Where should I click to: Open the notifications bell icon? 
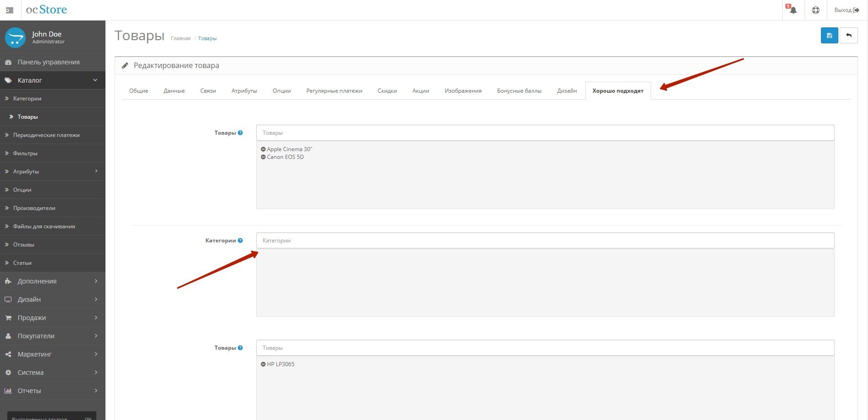click(x=793, y=10)
